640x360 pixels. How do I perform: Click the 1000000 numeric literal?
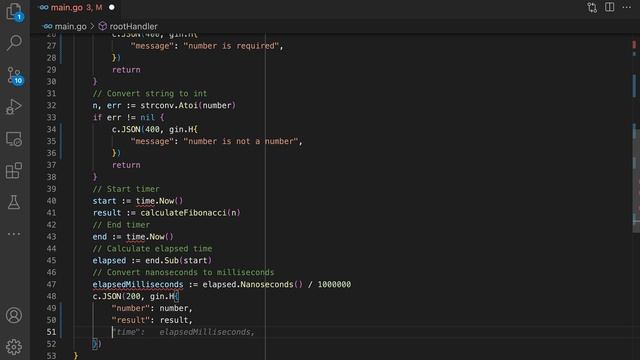click(x=334, y=284)
